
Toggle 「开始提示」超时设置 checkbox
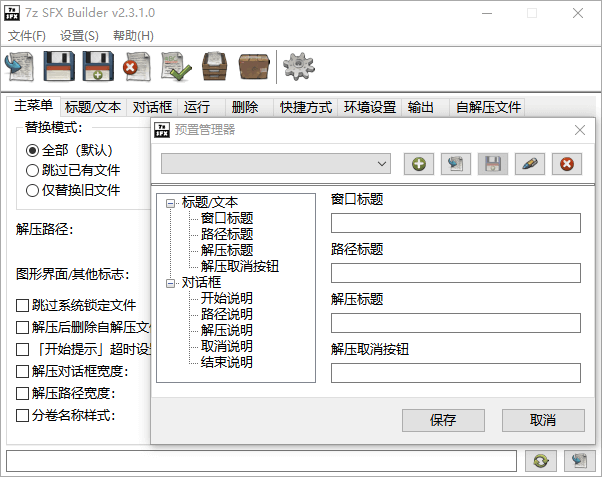click(x=22, y=349)
